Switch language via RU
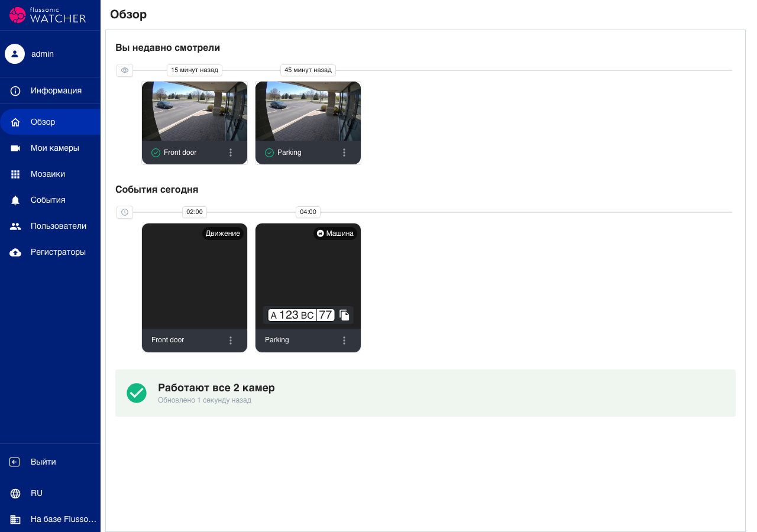The width and height of the screenshot is (757, 532). pos(50,494)
